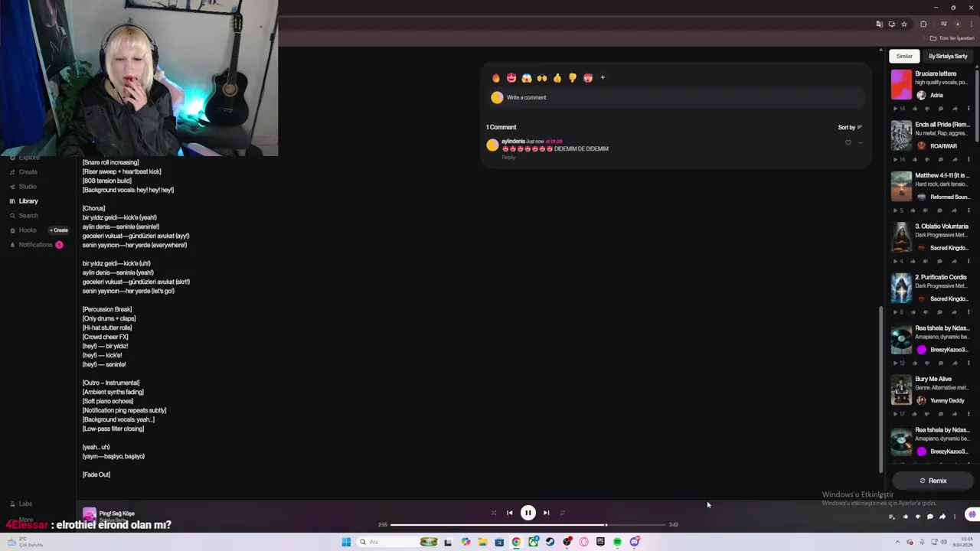Open more options for 3. Oblatio Voluntaria
Screen dimensions: 980x551
click(969, 261)
